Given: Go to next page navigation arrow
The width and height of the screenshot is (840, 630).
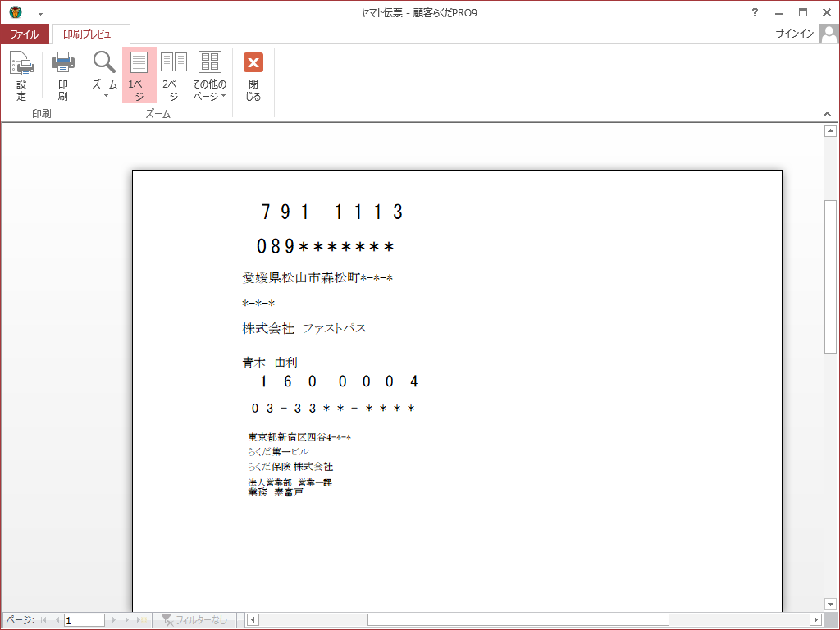Looking at the screenshot, I should [113, 620].
